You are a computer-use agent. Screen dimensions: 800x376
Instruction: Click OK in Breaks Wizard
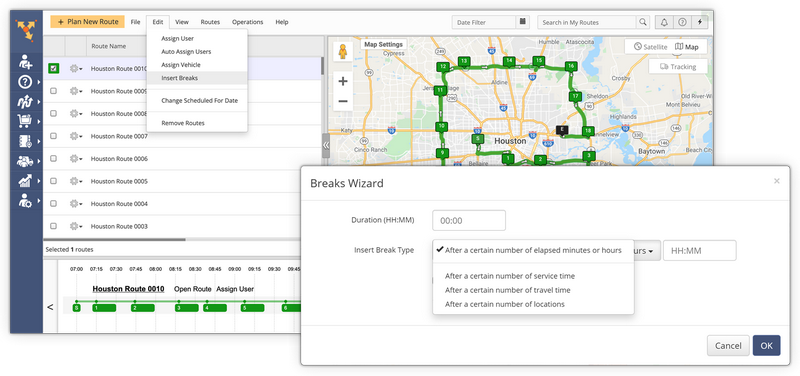coord(766,345)
